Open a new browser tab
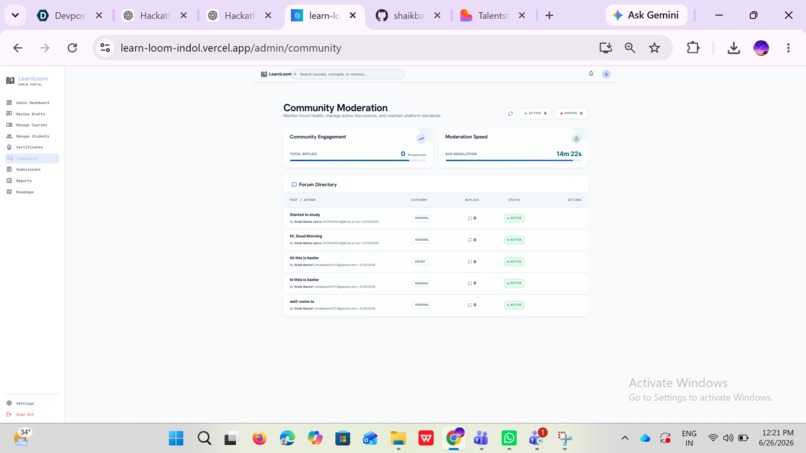806x453 pixels. (549, 15)
